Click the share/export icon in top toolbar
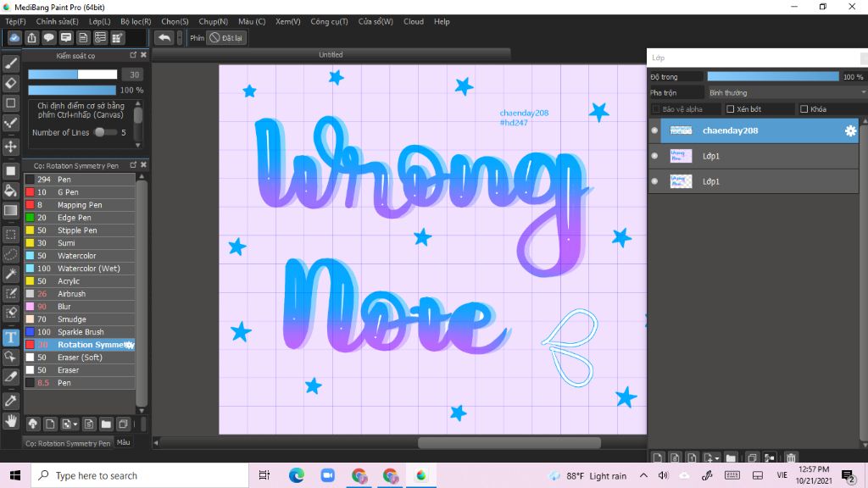868x488 pixels. 31,37
